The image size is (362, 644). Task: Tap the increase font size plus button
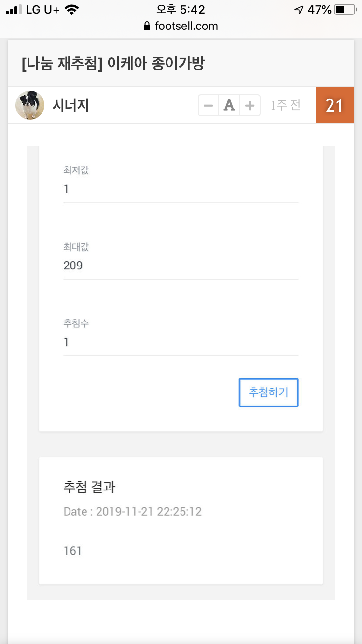250,105
